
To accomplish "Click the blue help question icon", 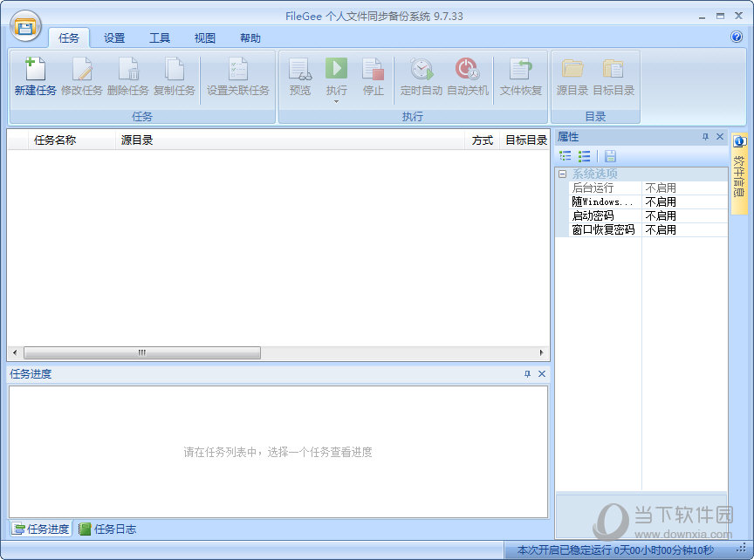I will [x=737, y=37].
